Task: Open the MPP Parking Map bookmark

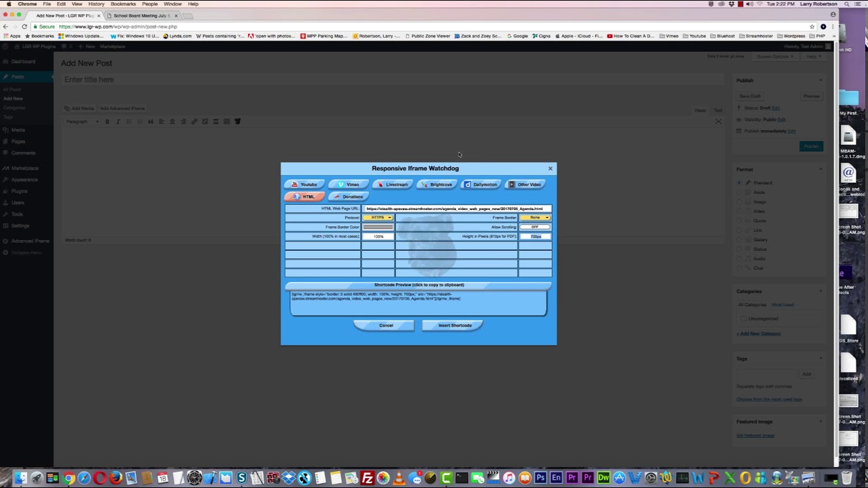Action: click(x=323, y=36)
